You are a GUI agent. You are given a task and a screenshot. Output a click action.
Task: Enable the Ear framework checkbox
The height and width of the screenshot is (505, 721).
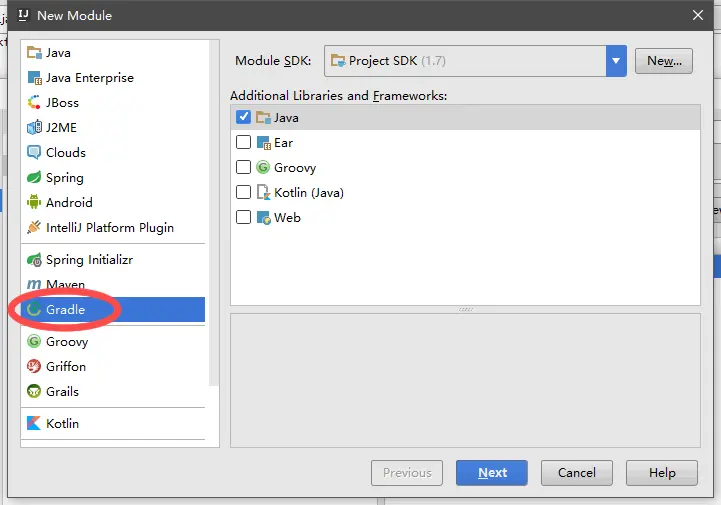pyautogui.click(x=243, y=142)
